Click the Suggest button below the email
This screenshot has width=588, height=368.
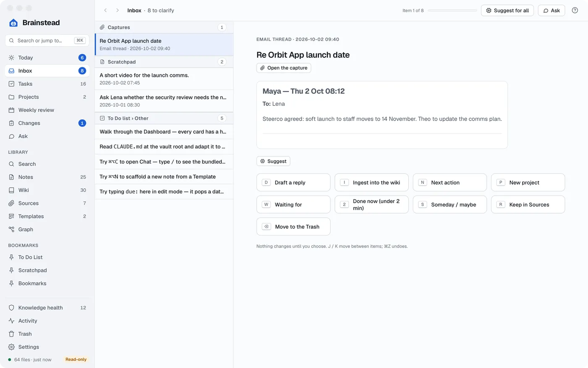(273, 161)
